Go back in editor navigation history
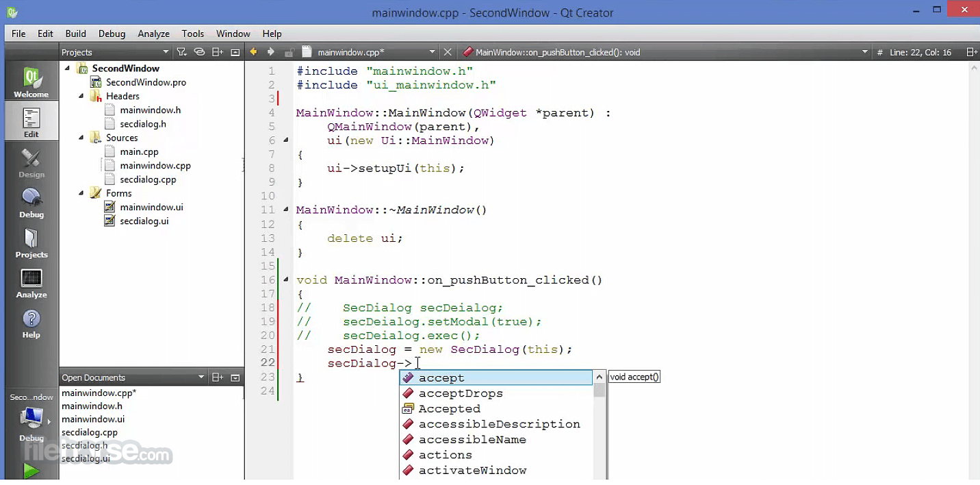The width and height of the screenshot is (980, 485). (254, 52)
